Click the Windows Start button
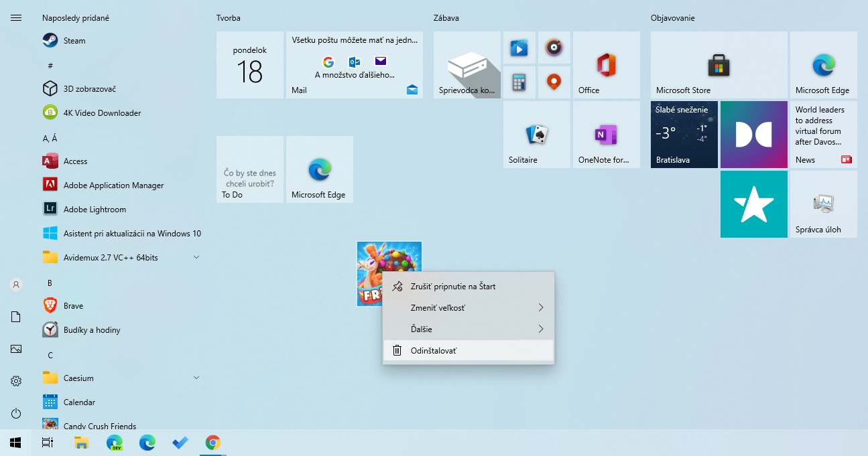 (15, 443)
